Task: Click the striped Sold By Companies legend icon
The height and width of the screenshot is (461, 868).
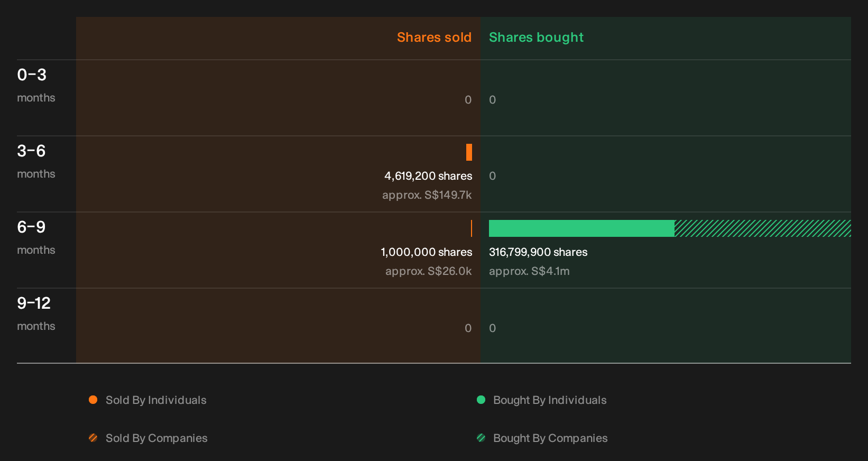Action: (x=93, y=438)
